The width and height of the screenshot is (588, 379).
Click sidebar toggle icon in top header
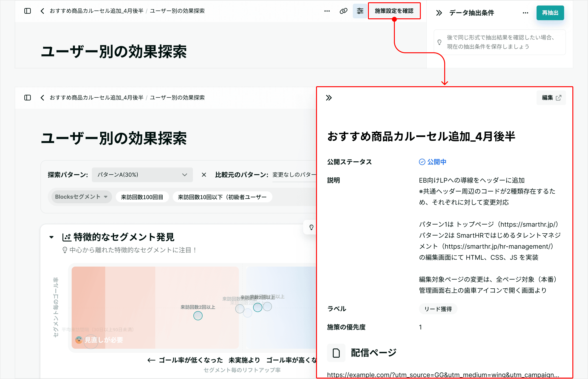click(28, 11)
